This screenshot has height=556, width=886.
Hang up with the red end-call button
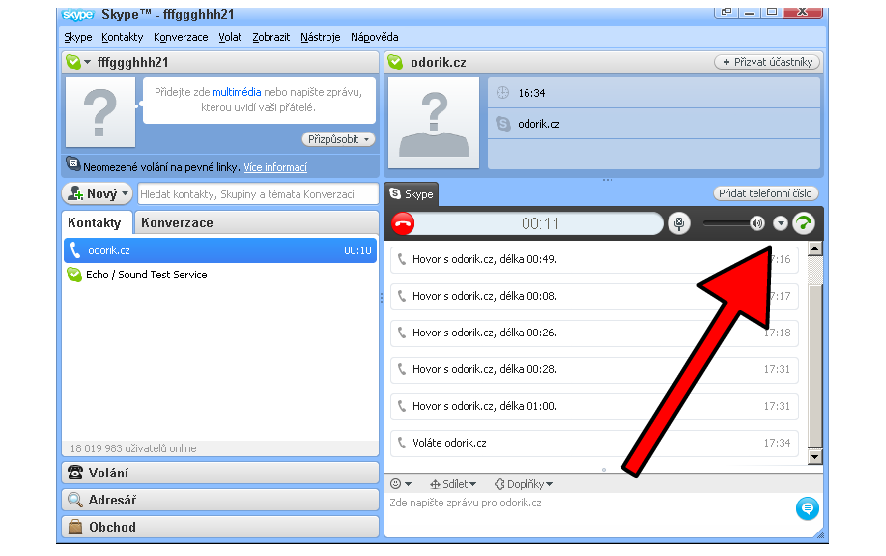click(403, 224)
